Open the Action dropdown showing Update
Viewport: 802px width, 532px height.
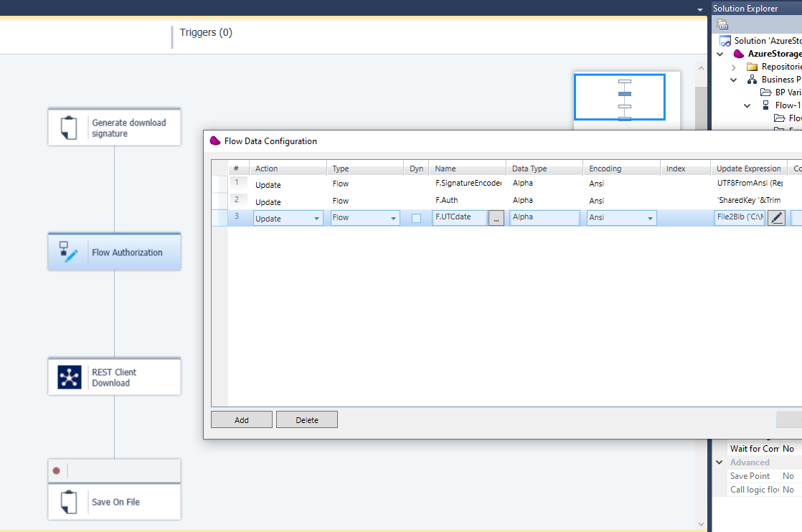[316, 217]
